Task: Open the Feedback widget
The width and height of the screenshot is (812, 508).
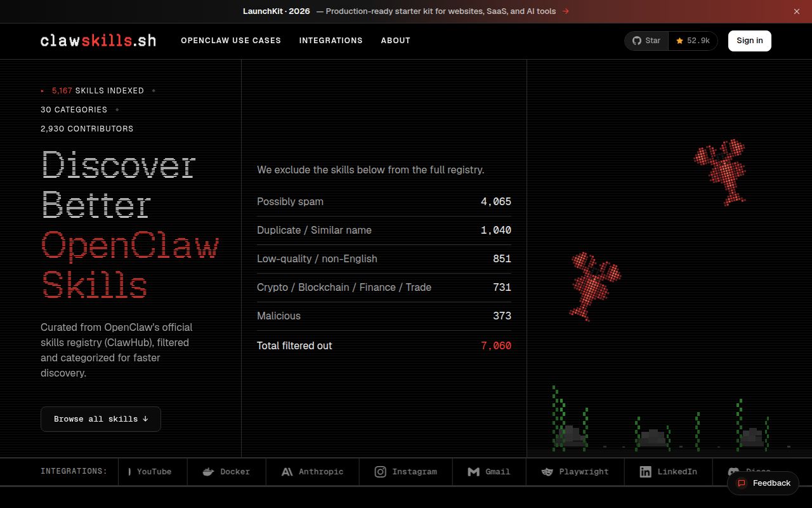Action: point(763,483)
